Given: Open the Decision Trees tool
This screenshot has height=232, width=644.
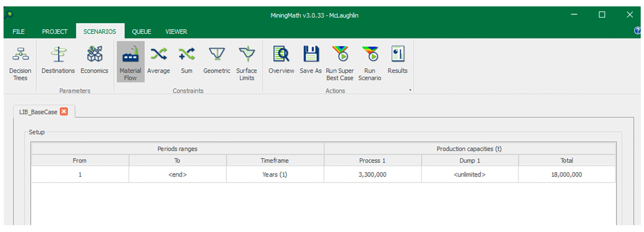Looking at the screenshot, I should (x=20, y=63).
